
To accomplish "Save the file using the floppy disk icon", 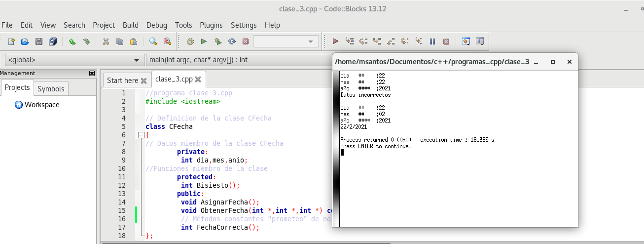I will (x=39, y=42).
